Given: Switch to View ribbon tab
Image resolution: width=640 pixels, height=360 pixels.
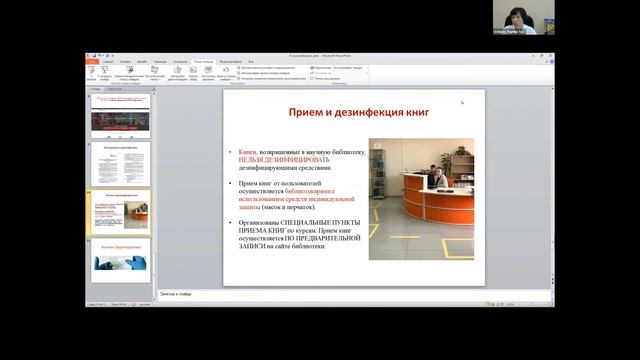Looking at the screenshot, I should point(251,62).
